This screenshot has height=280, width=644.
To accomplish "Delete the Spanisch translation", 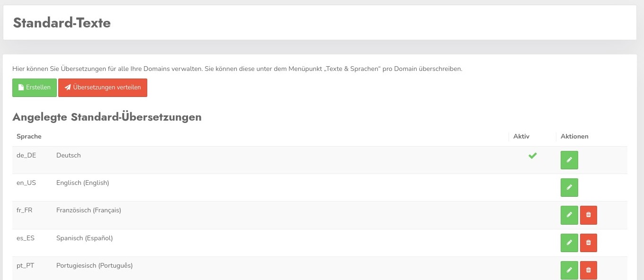I will click(589, 243).
